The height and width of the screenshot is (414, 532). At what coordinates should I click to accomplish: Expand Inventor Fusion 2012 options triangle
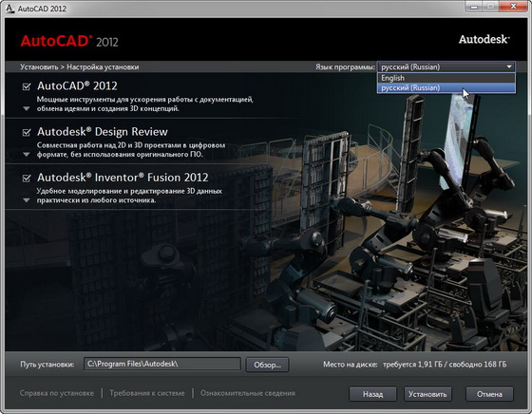pos(27,200)
